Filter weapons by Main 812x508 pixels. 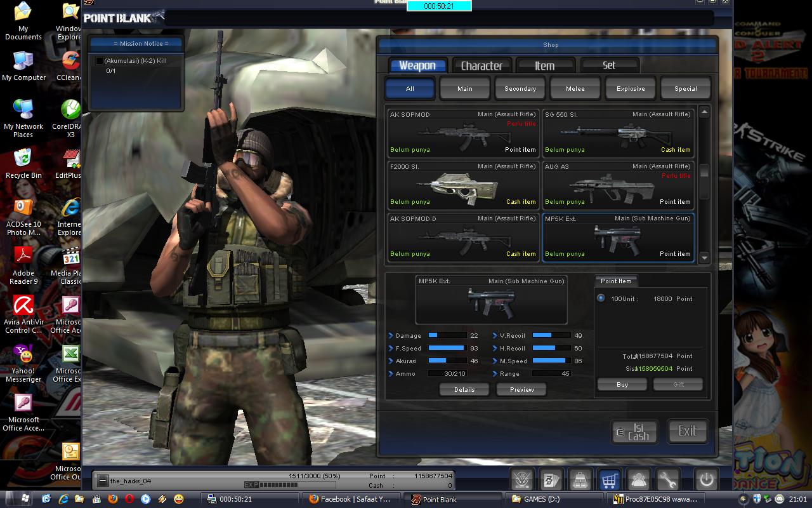coord(465,89)
